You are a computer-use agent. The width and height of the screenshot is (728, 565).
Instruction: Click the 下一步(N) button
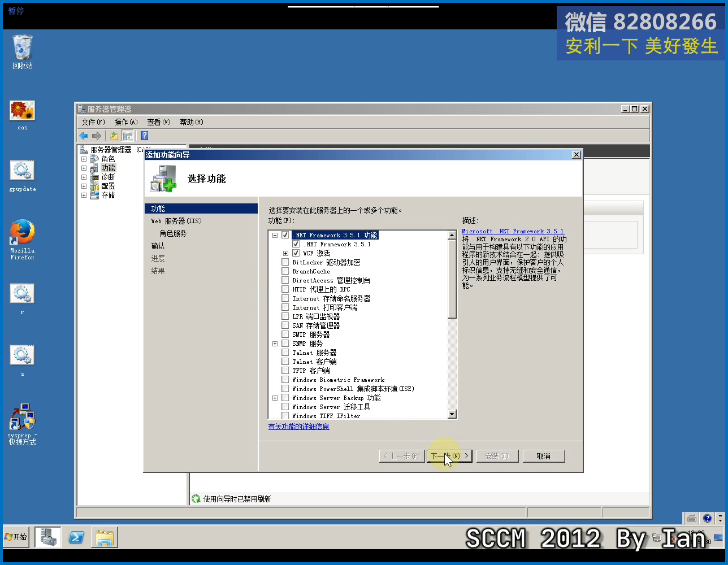point(450,456)
